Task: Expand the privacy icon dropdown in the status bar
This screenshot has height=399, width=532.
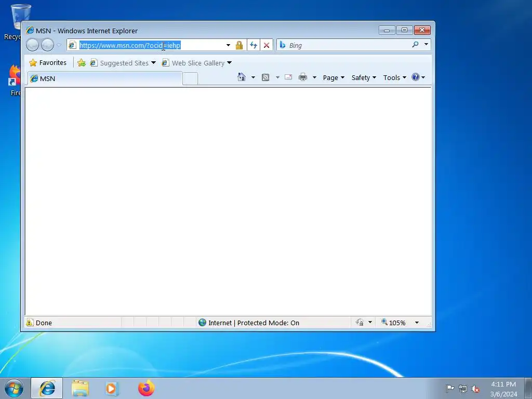Action: click(x=370, y=322)
